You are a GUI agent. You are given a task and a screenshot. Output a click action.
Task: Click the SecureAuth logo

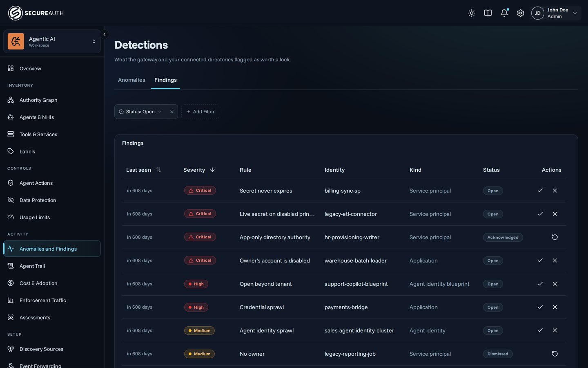(x=36, y=13)
